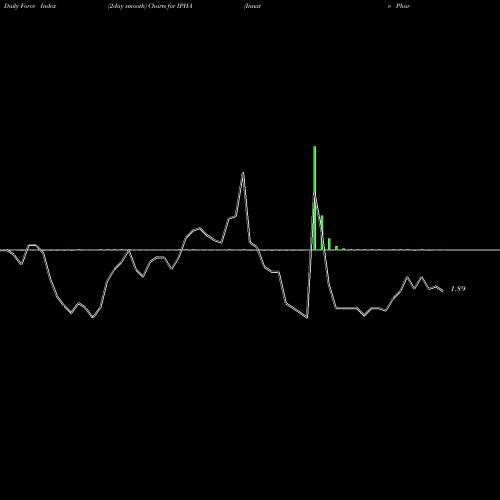The width and height of the screenshot is (500, 500).
Task: Click the 'Phar' header text
Action: point(403,6)
